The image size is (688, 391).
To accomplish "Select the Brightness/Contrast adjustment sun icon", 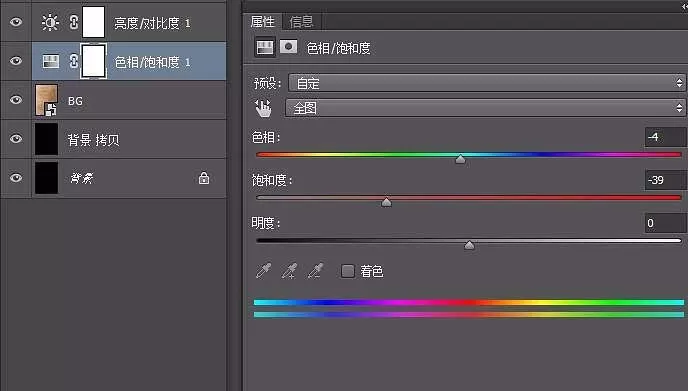I will click(50, 22).
